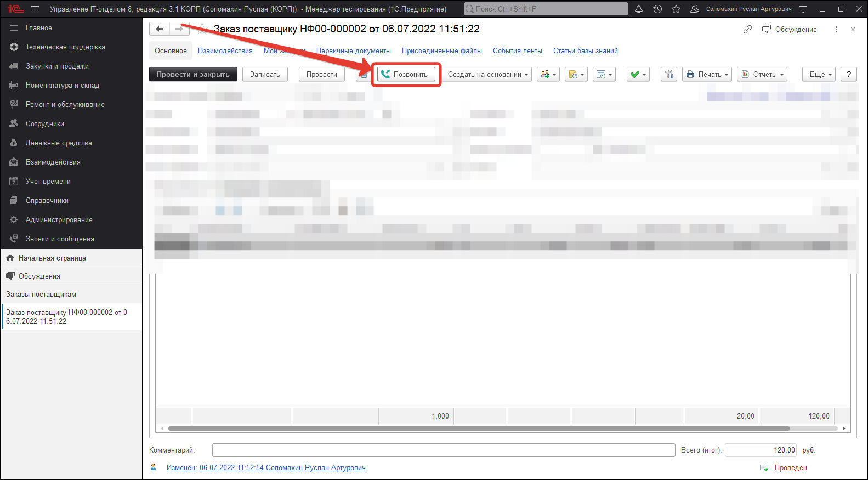Click the Позвонить phone button
Viewport: 868px width, 480px height.
406,75
